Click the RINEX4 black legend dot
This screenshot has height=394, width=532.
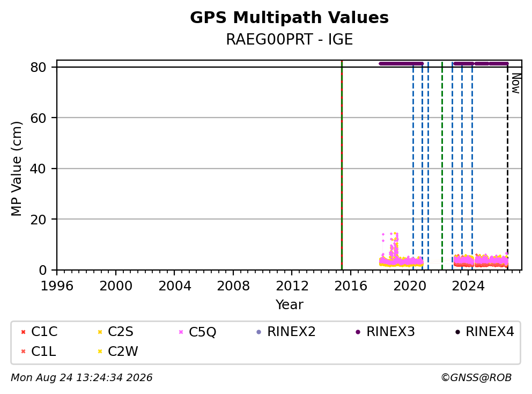click(x=457, y=332)
